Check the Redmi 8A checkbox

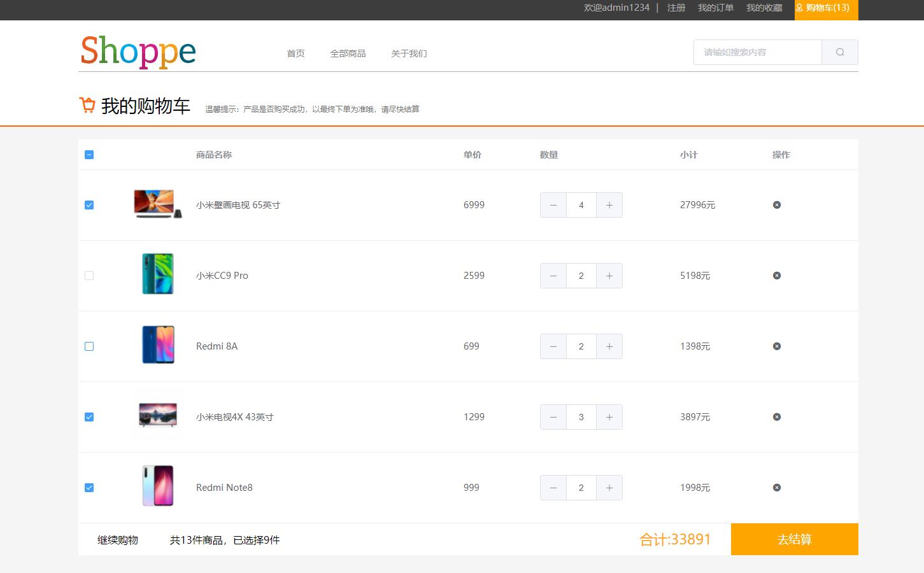[x=89, y=346]
